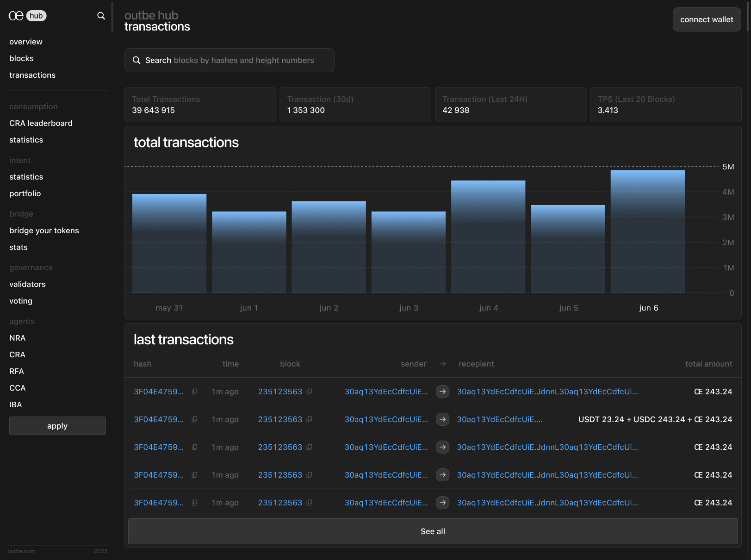Viewport: 751px width, 560px height.
Task: Open block 235123563 in the fifth row
Action: [x=280, y=503]
